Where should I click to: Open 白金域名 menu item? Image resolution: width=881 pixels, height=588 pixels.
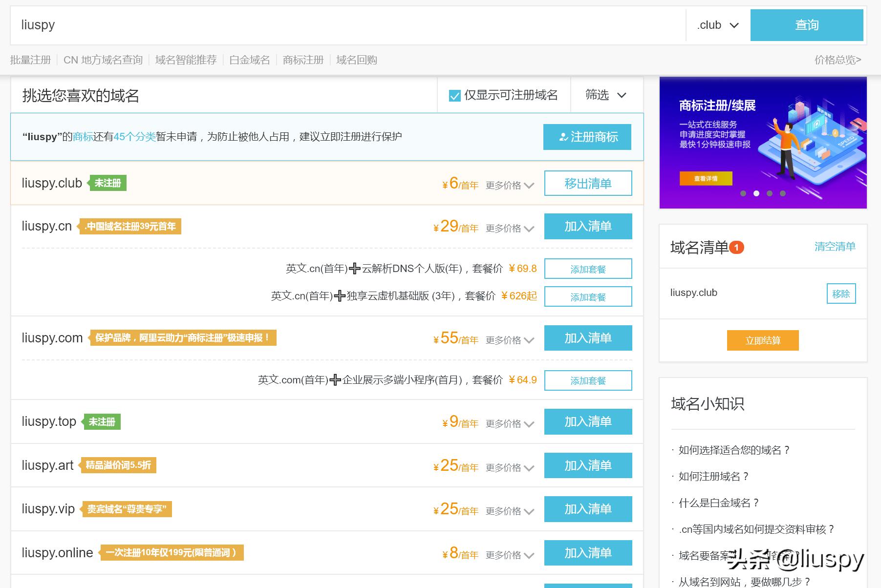pyautogui.click(x=249, y=59)
